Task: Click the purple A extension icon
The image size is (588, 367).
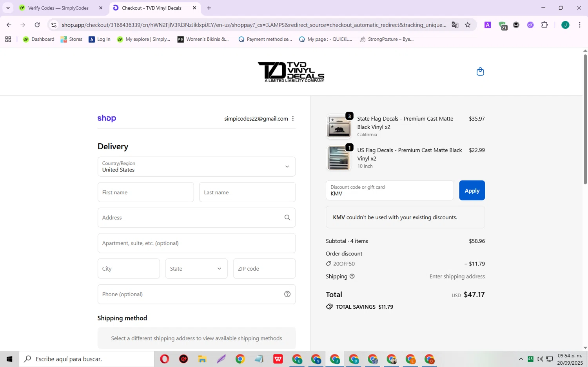Action: (x=488, y=25)
